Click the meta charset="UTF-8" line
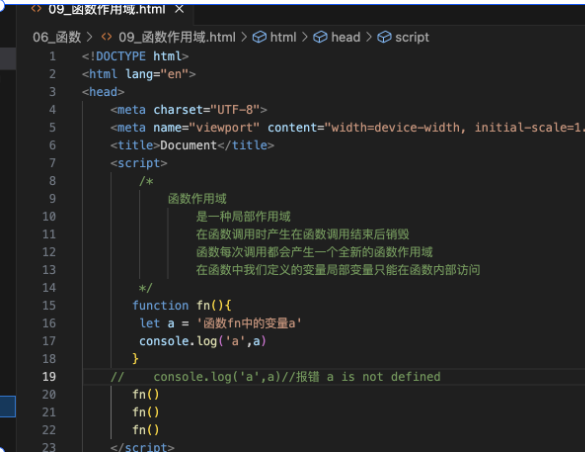585x452 pixels. pos(189,110)
